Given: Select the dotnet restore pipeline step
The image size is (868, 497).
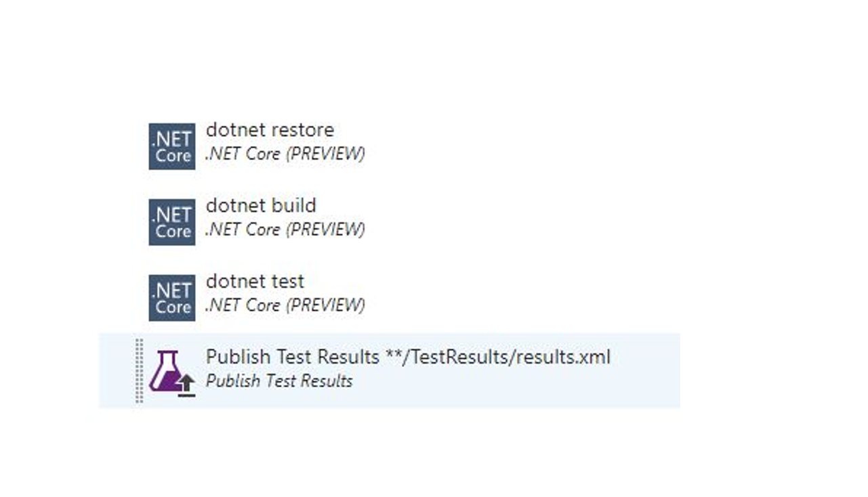Looking at the screenshot, I should click(x=271, y=142).
